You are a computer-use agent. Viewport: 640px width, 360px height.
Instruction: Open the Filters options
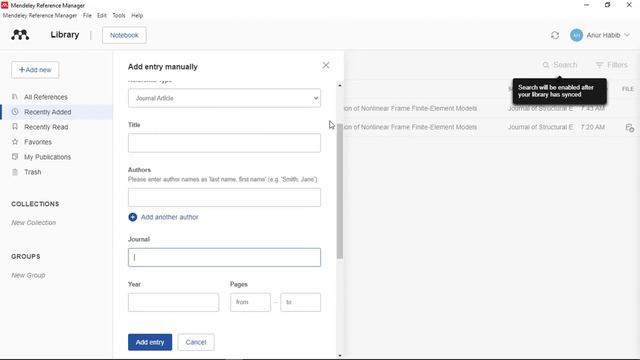611,65
